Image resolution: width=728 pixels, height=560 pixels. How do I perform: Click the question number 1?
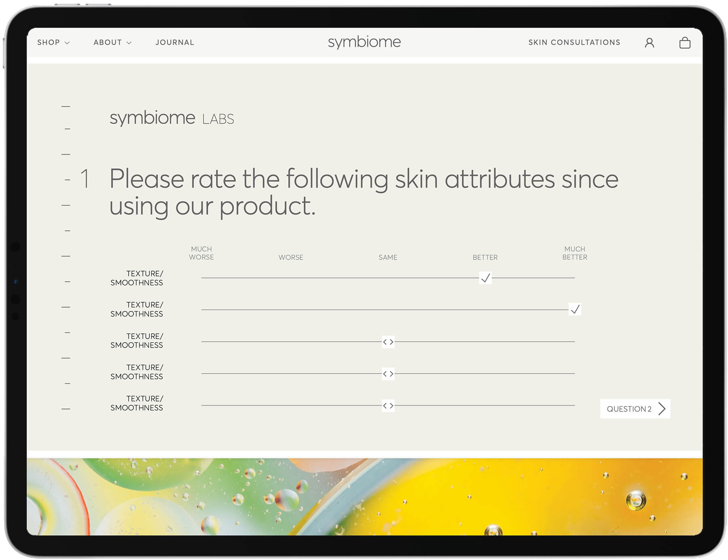85,178
